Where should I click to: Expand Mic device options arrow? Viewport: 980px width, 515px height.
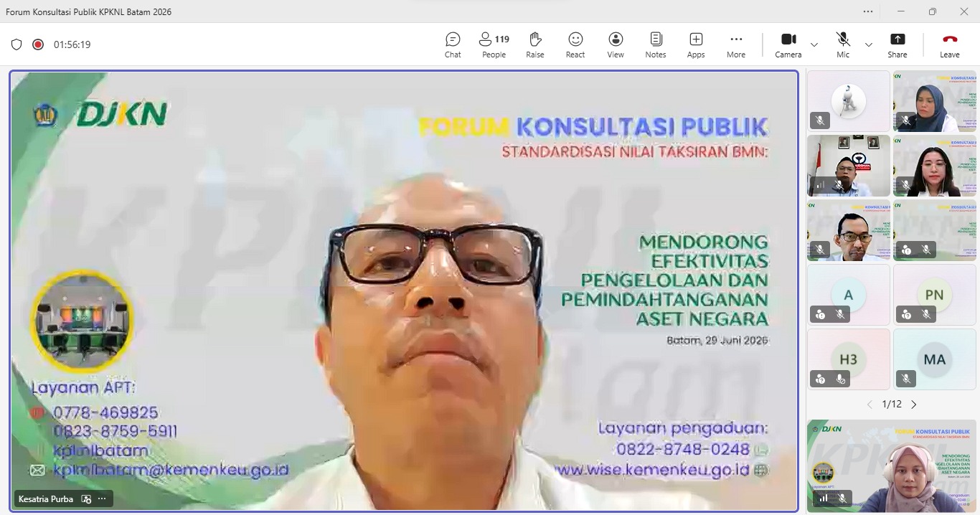pyautogui.click(x=869, y=44)
